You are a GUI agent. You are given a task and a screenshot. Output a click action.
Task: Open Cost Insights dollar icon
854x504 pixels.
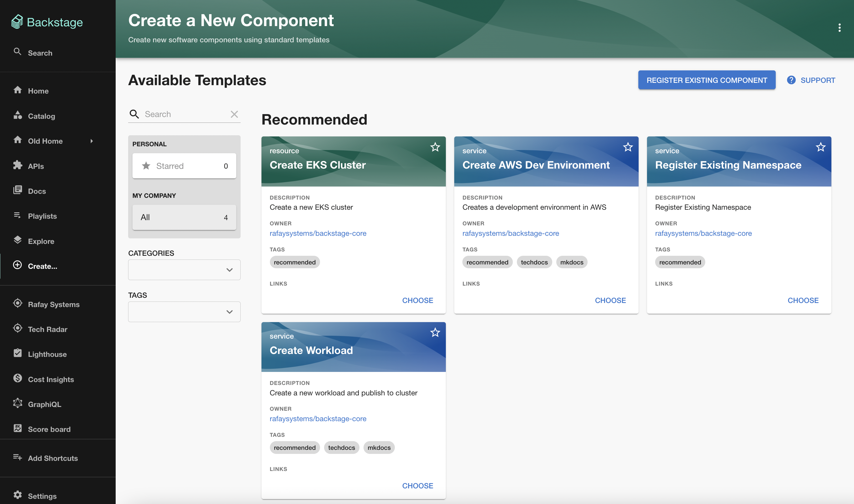(x=18, y=378)
